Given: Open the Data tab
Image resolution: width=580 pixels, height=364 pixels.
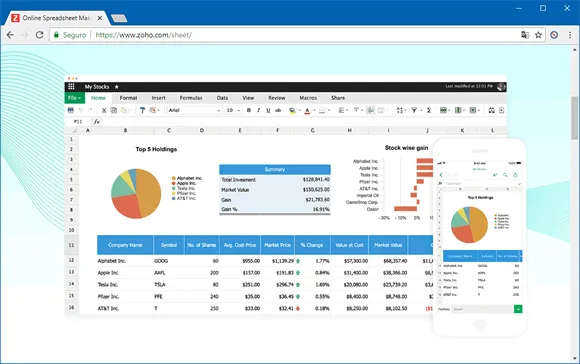Looking at the screenshot, I should click(222, 98).
